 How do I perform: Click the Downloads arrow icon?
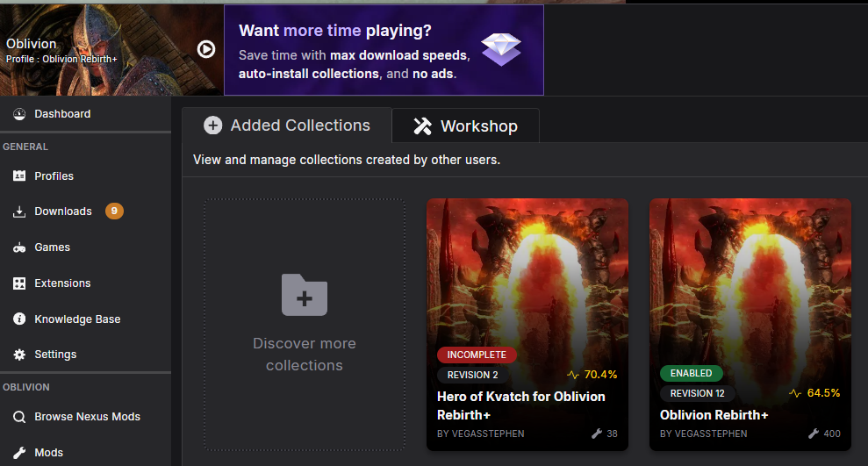pos(19,211)
